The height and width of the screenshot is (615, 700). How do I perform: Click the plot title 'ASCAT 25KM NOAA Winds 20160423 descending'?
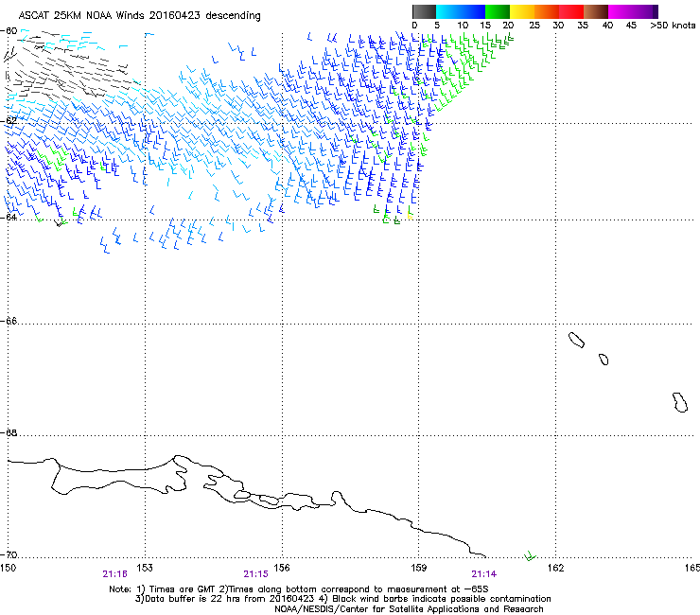[x=139, y=15]
